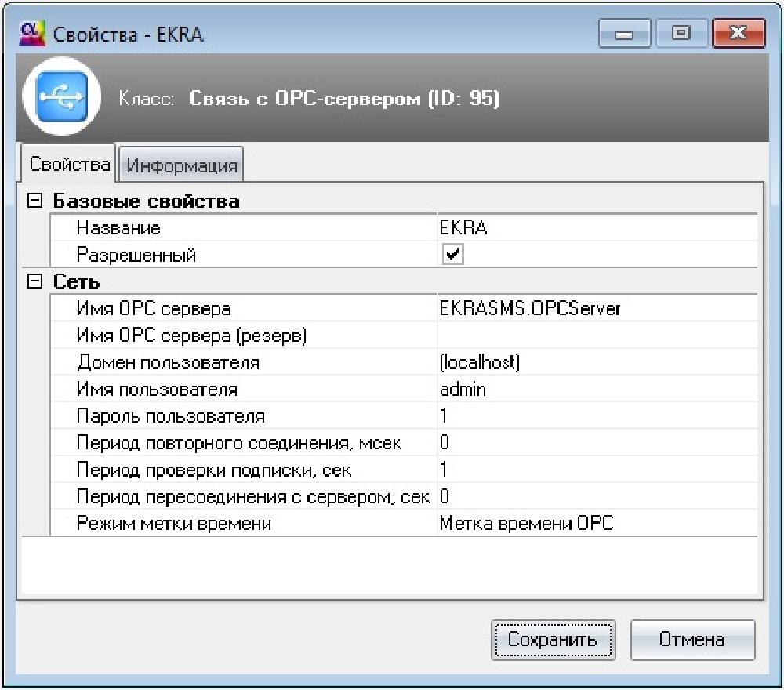Minimize the Свойства - EKRA window

tap(624, 34)
